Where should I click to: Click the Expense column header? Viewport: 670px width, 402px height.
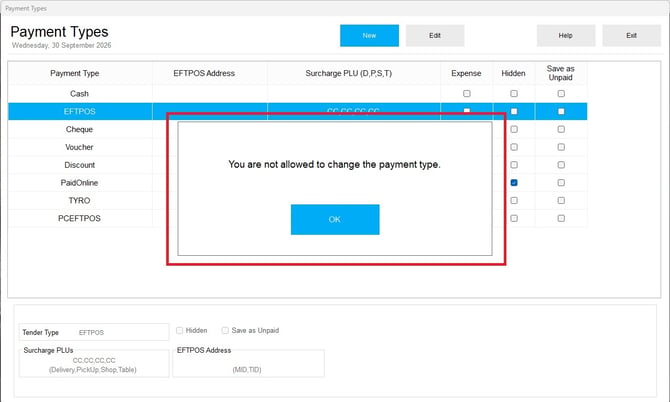466,73
